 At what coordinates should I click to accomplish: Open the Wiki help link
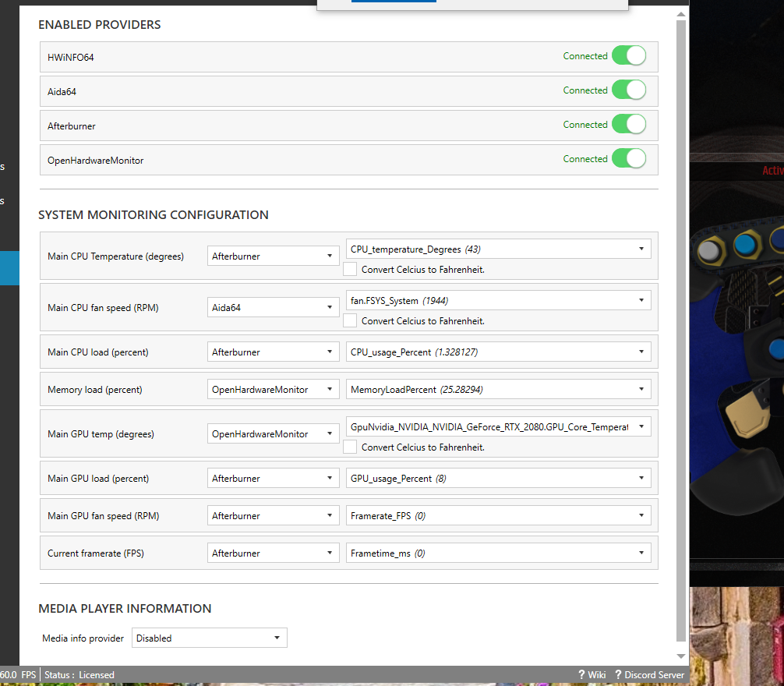click(x=592, y=675)
